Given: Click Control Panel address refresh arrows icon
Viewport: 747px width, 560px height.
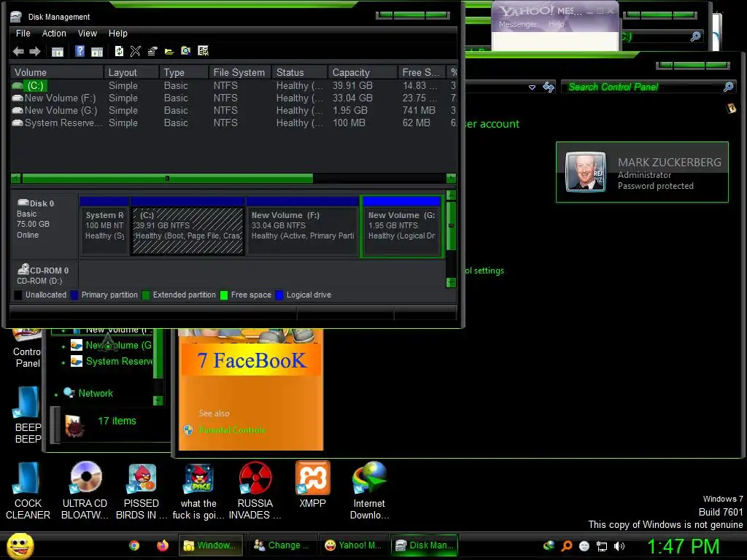Looking at the screenshot, I should (549, 87).
